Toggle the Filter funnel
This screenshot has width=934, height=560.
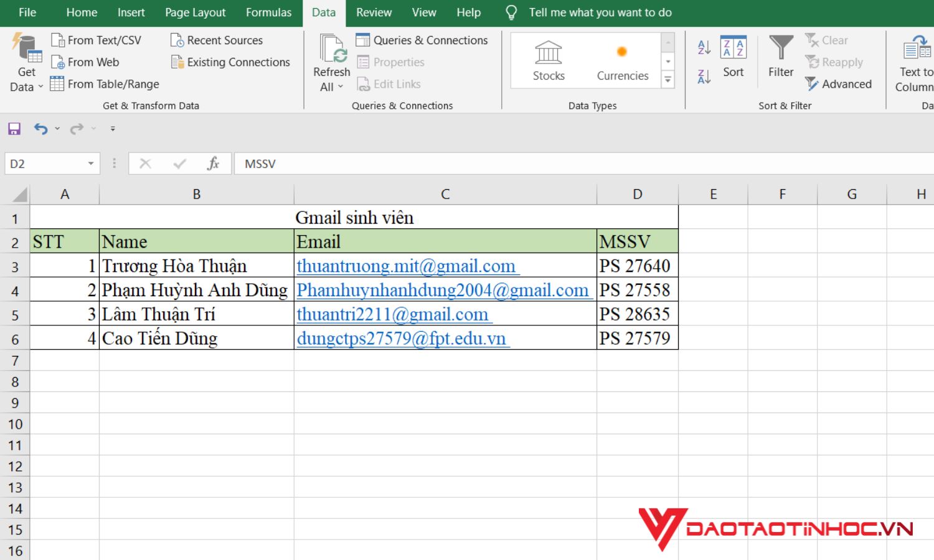tap(781, 47)
